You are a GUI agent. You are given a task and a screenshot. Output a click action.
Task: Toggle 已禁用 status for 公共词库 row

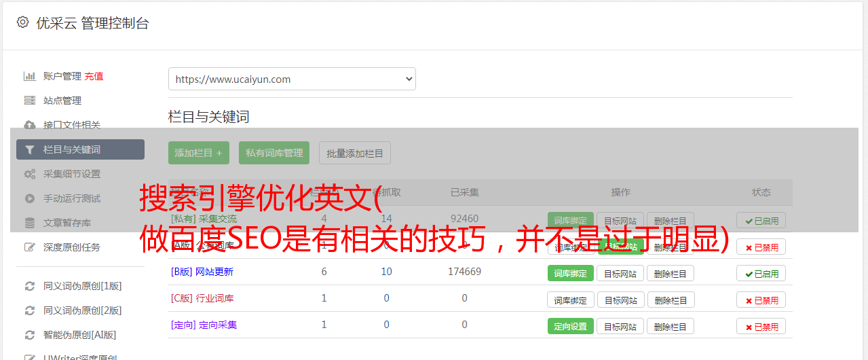(761, 247)
